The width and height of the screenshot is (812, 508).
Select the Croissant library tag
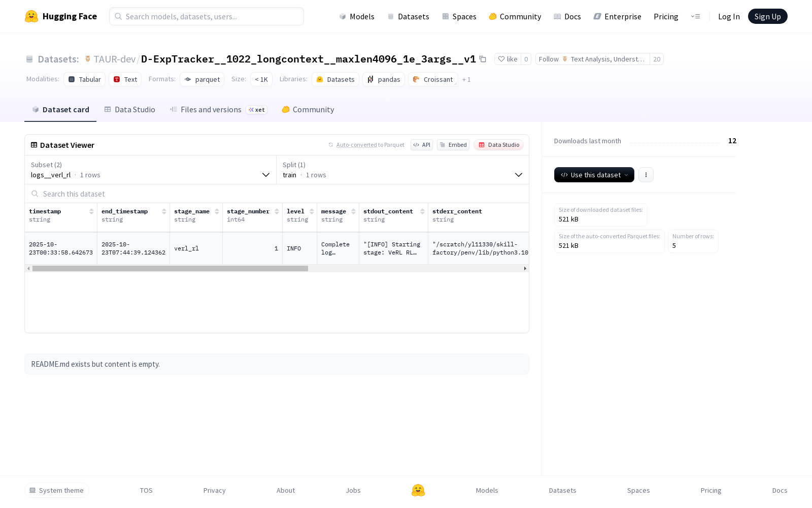tap(433, 79)
